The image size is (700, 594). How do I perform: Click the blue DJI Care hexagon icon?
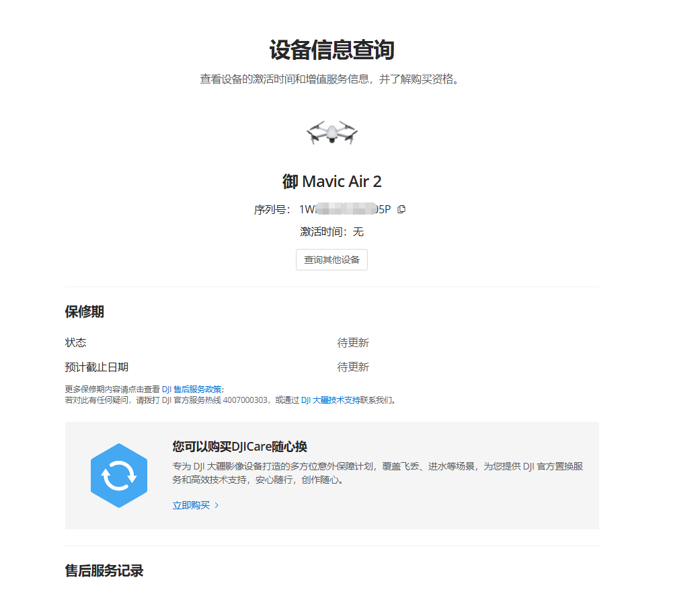coord(119,475)
